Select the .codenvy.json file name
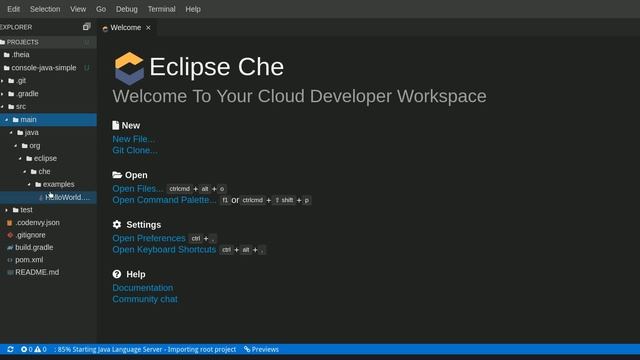This screenshot has width=640, height=360. (38, 223)
